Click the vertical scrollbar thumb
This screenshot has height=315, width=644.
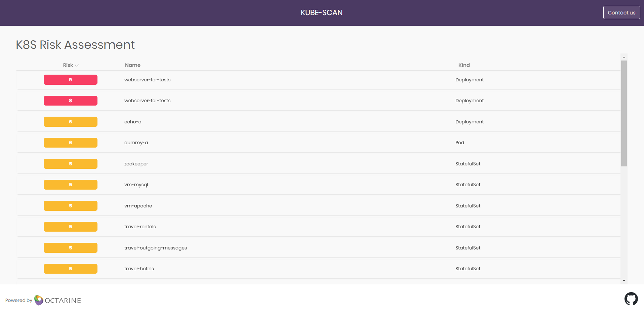click(624, 113)
